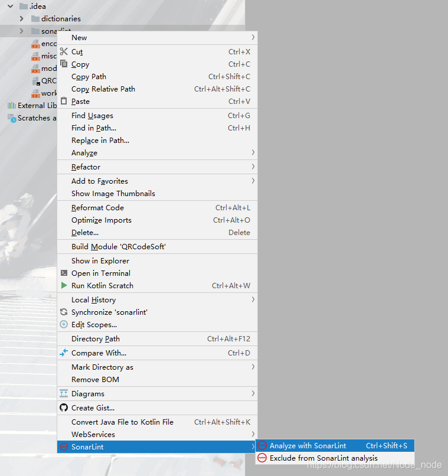Open the WebServices submenu arrow
The image size is (448, 476).
click(253, 434)
